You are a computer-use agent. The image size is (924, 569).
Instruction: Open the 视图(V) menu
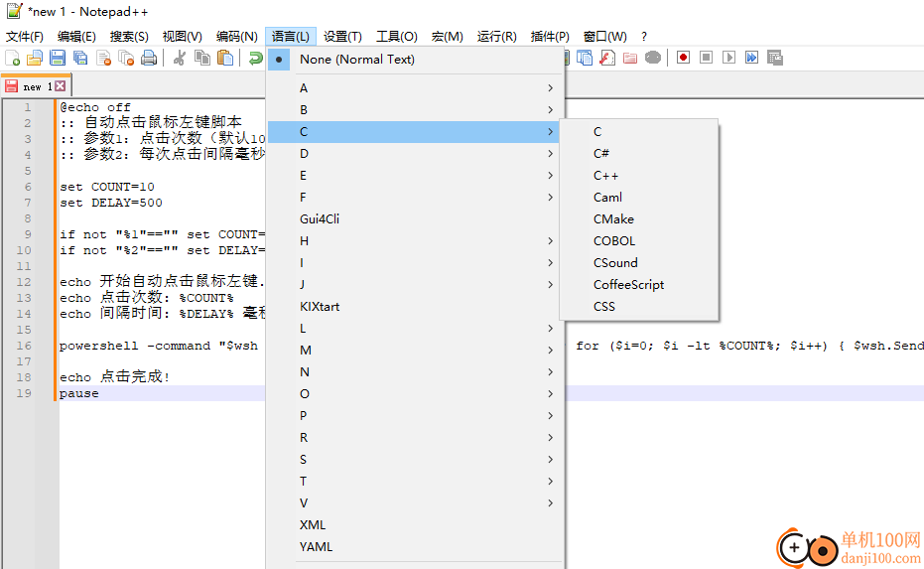[x=182, y=37]
